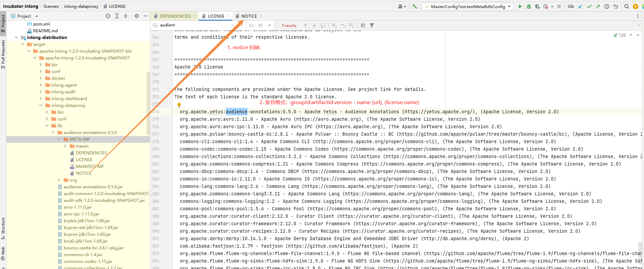The height and width of the screenshot is (269, 644).
Task: Commit changes using the green checkmark
Action: pos(589,6)
